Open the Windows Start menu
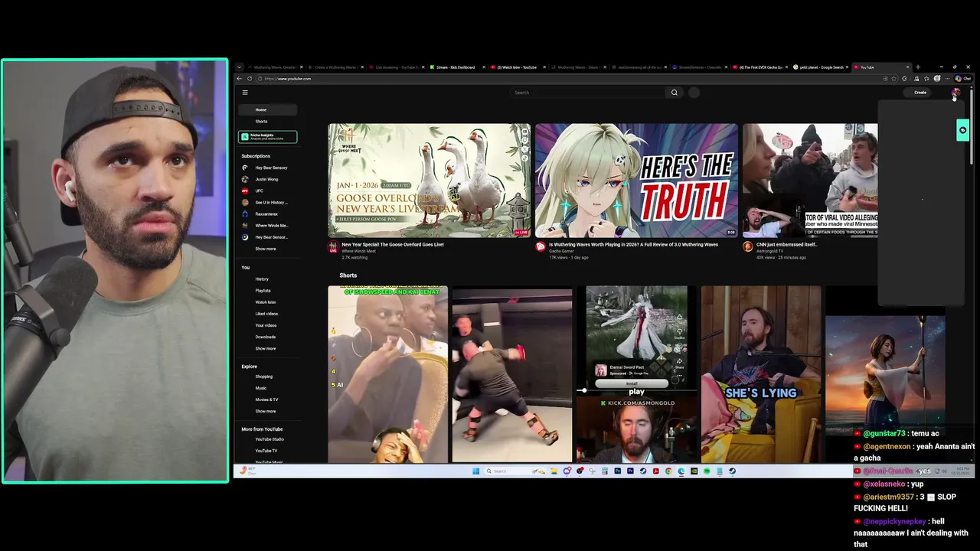The height and width of the screenshot is (551, 980). [x=475, y=471]
